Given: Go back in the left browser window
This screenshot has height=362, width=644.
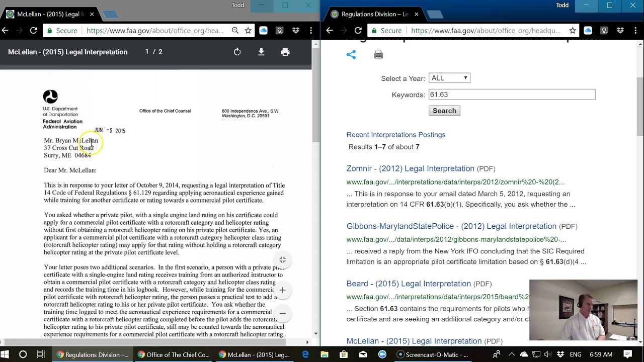Looking at the screenshot, I should point(6,31).
